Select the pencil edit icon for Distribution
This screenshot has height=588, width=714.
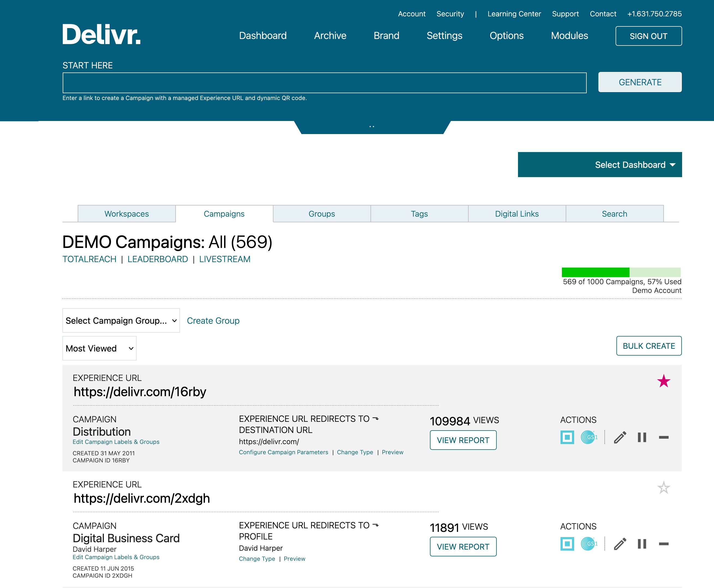point(620,437)
